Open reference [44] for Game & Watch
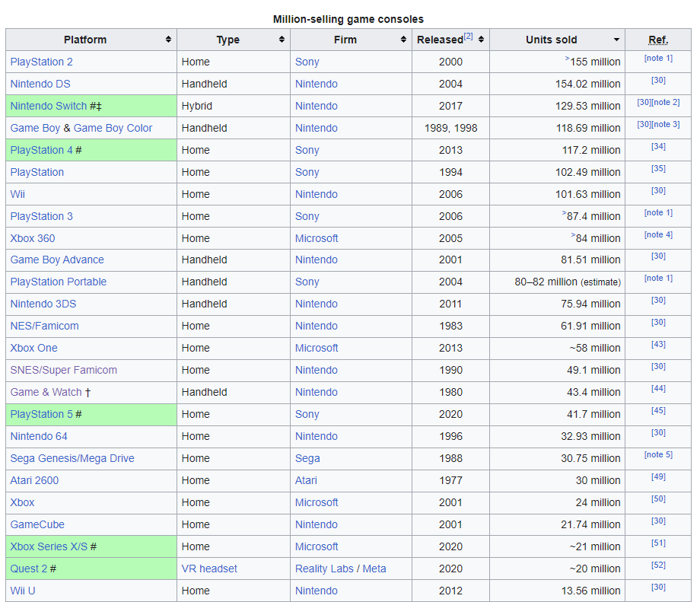This screenshot has height=602, width=700. coord(658,389)
